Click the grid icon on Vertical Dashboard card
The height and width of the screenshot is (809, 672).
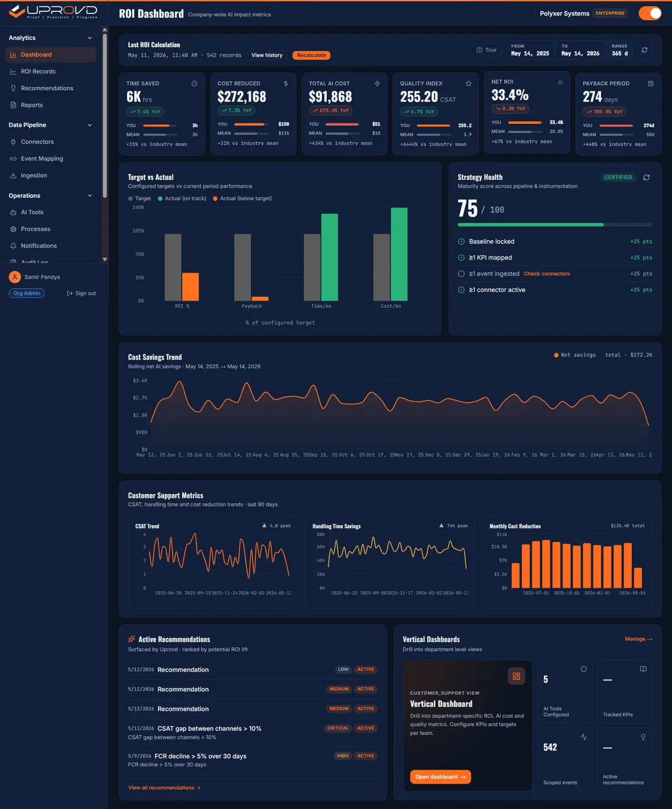click(516, 676)
